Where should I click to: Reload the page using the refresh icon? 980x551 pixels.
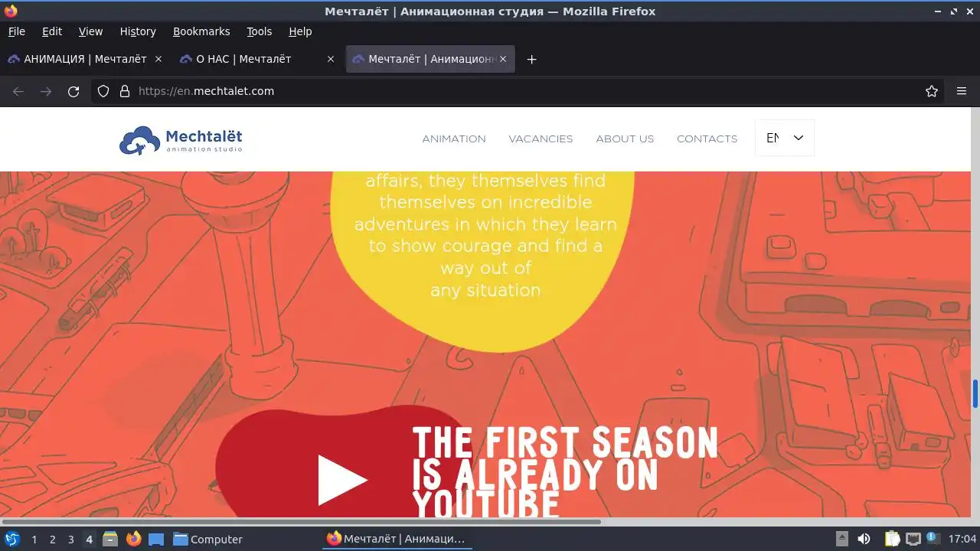coord(73,91)
